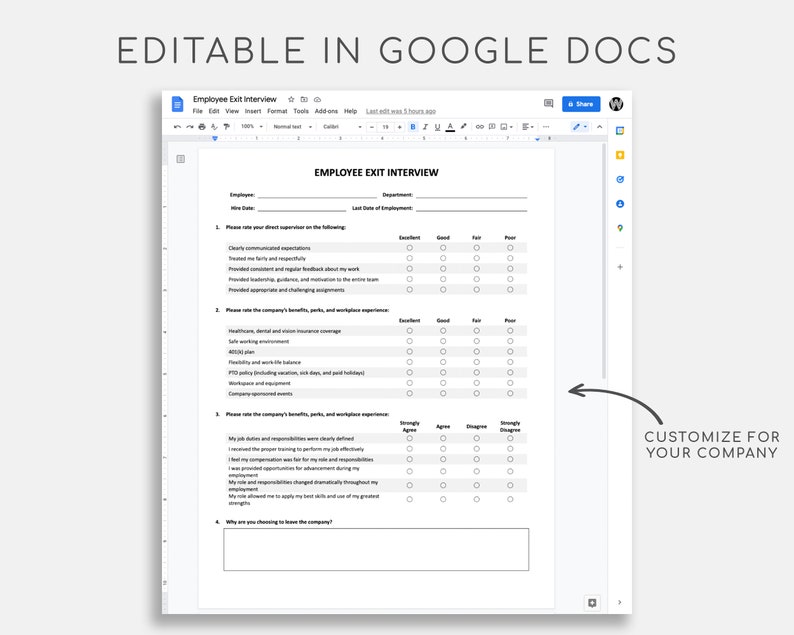
Task: Check the cloud save status icon
Action: [x=317, y=99]
